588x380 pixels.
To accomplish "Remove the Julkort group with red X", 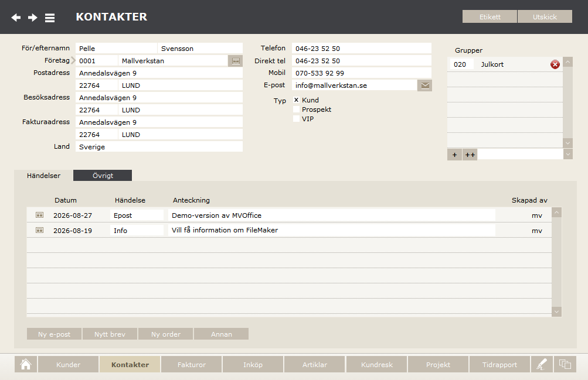I will pyautogui.click(x=555, y=64).
